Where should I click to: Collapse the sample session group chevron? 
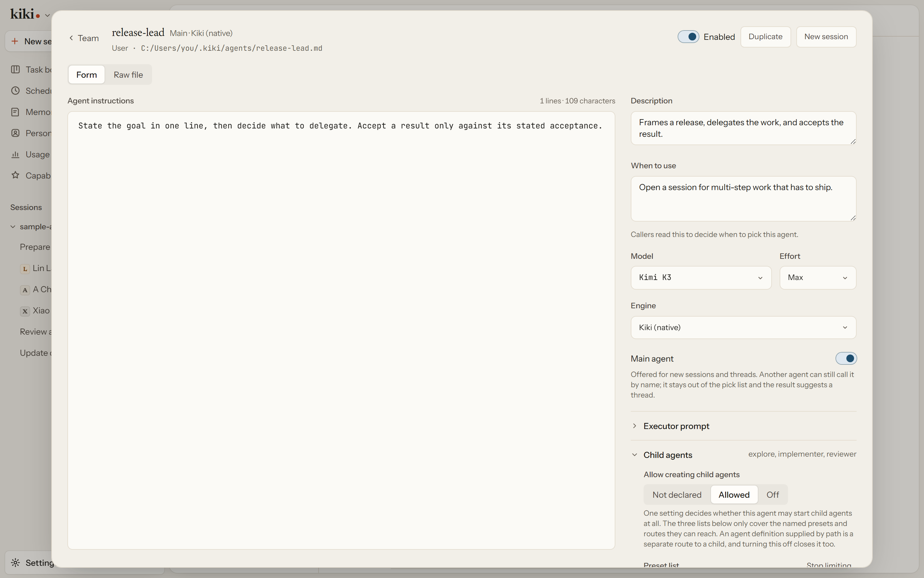(13, 227)
